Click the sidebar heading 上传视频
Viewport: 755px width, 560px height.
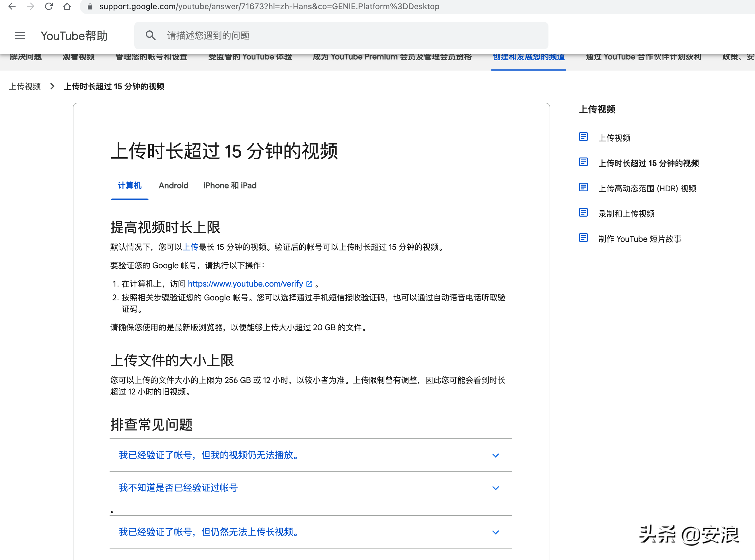coord(597,109)
